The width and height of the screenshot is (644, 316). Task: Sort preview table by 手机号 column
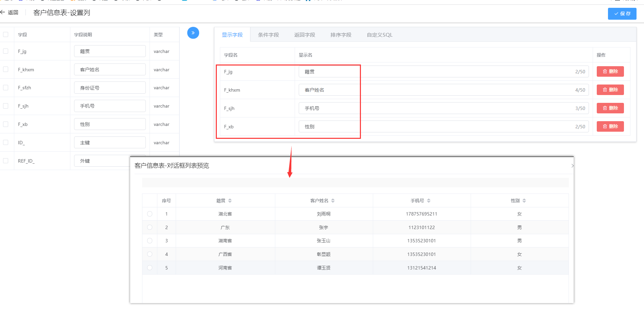click(429, 201)
